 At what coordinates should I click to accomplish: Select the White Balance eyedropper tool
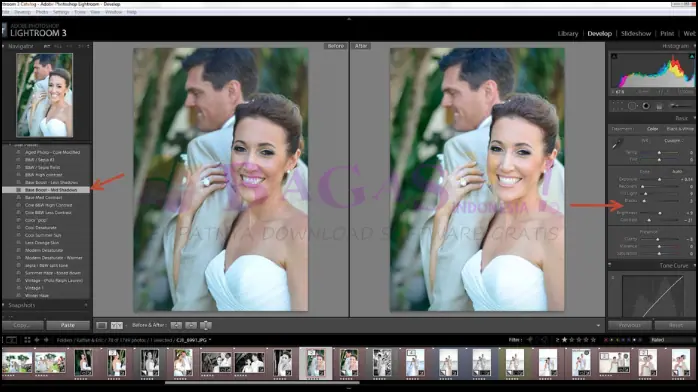tap(617, 144)
